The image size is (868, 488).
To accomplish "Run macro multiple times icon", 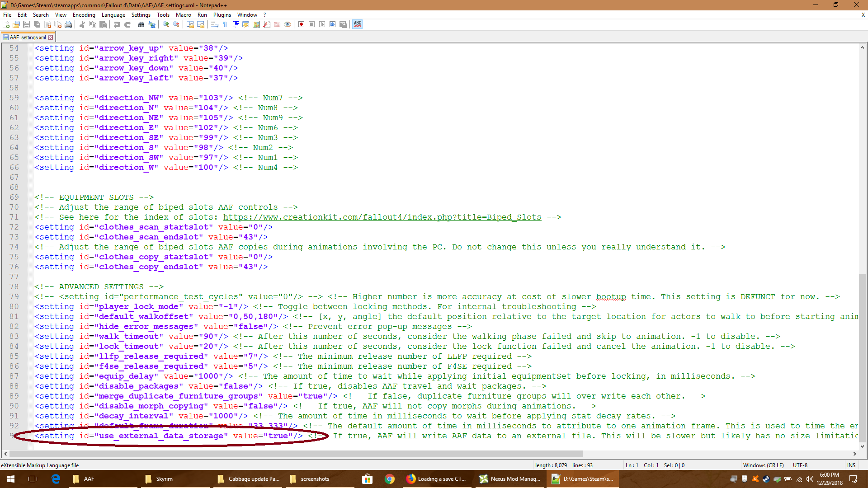I will tap(333, 24).
